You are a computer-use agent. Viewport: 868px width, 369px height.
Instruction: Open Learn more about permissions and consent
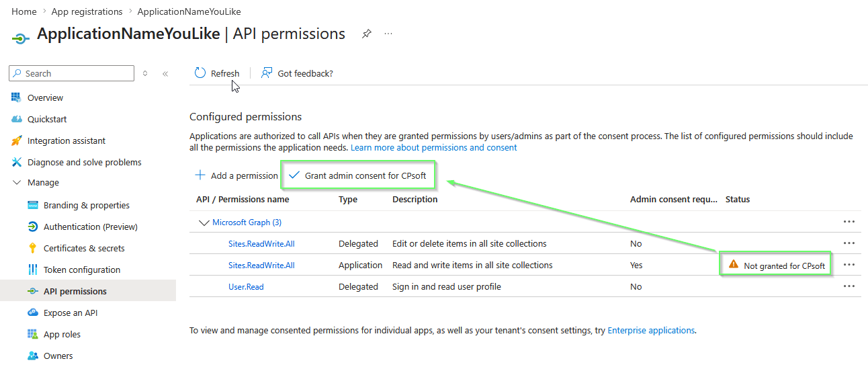pos(434,147)
